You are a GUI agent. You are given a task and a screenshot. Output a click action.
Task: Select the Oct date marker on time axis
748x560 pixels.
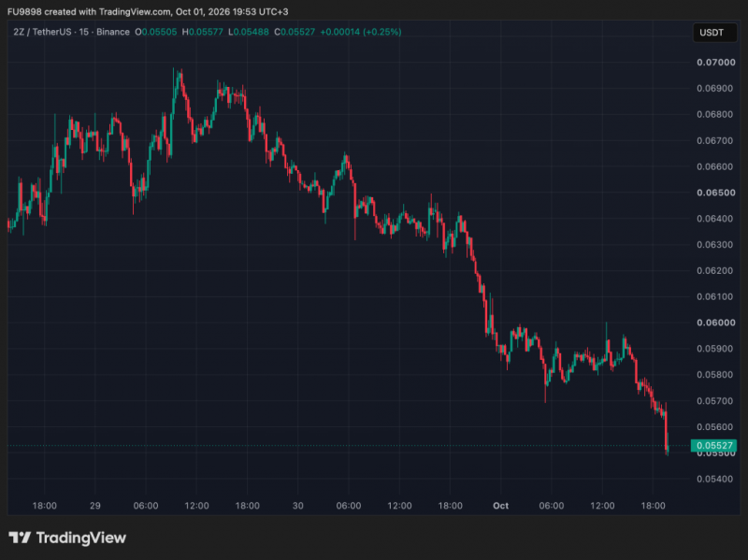[500, 506]
